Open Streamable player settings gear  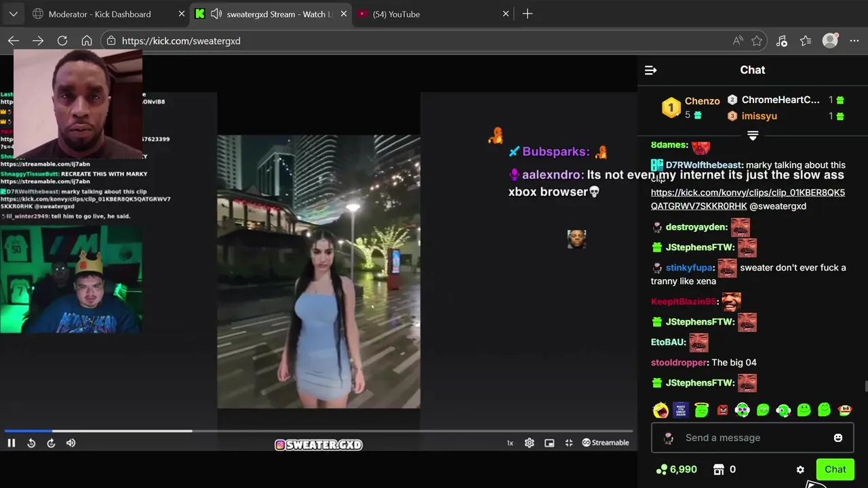530,443
